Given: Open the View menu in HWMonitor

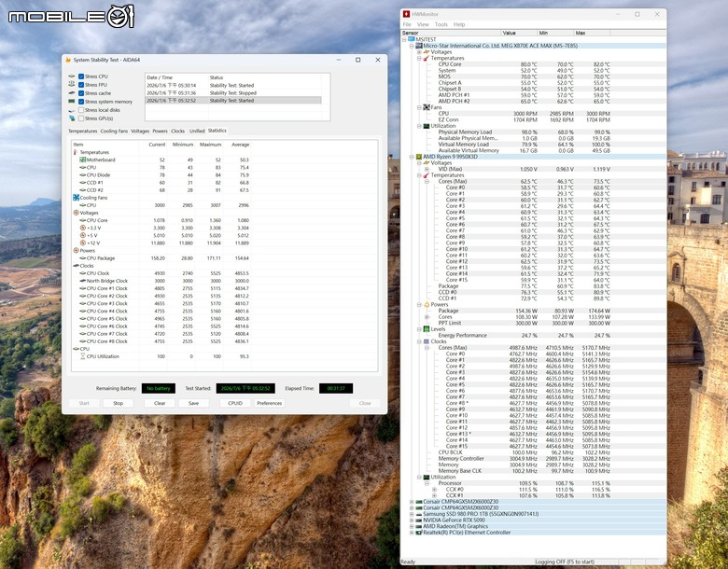Looking at the screenshot, I should click(x=423, y=24).
